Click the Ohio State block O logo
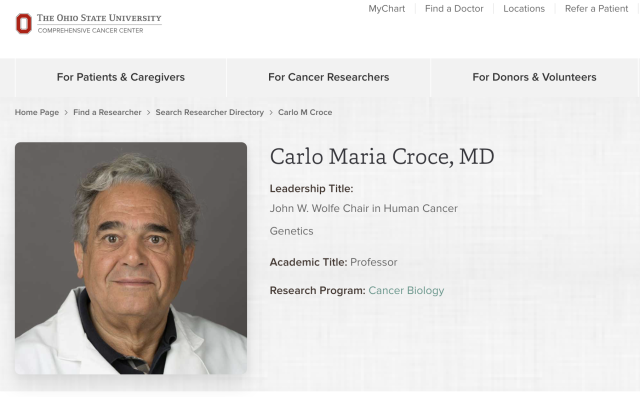The height and width of the screenshot is (397, 640). pos(24,24)
